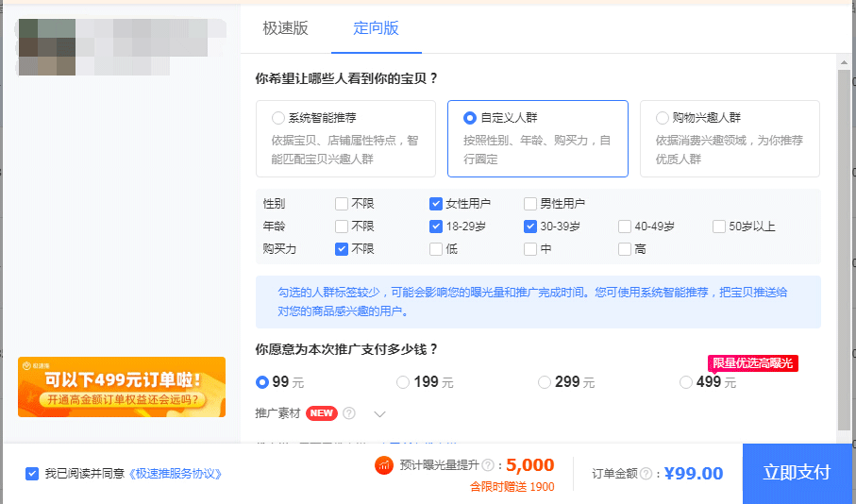
Task: Click the 可以下499元订单啦 promotional banner
Action: tap(122, 387)
